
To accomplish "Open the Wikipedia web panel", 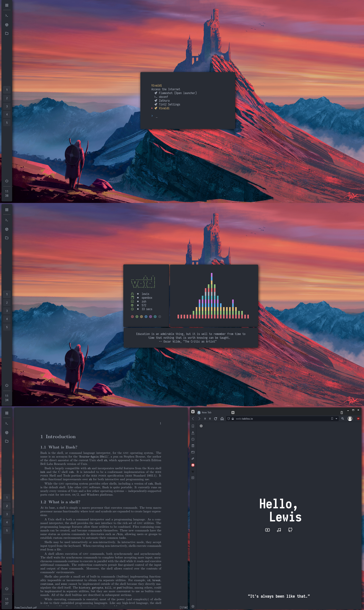I will (193, 471).
